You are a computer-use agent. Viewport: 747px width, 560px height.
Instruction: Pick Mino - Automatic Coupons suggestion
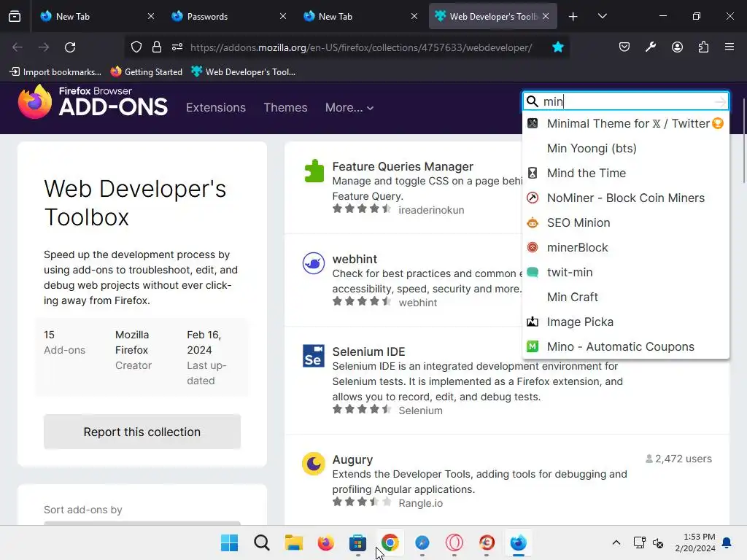(x=625, y=346)
